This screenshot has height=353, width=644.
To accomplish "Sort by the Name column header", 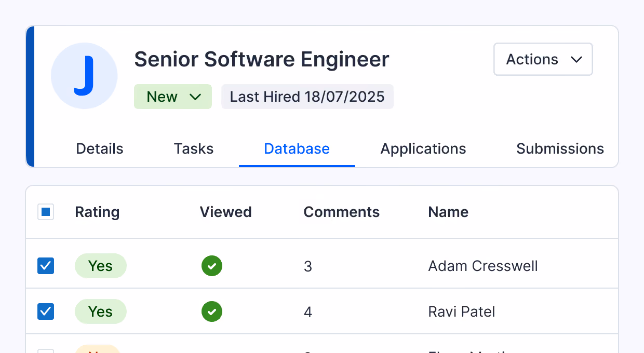I will tap(448, 212).
